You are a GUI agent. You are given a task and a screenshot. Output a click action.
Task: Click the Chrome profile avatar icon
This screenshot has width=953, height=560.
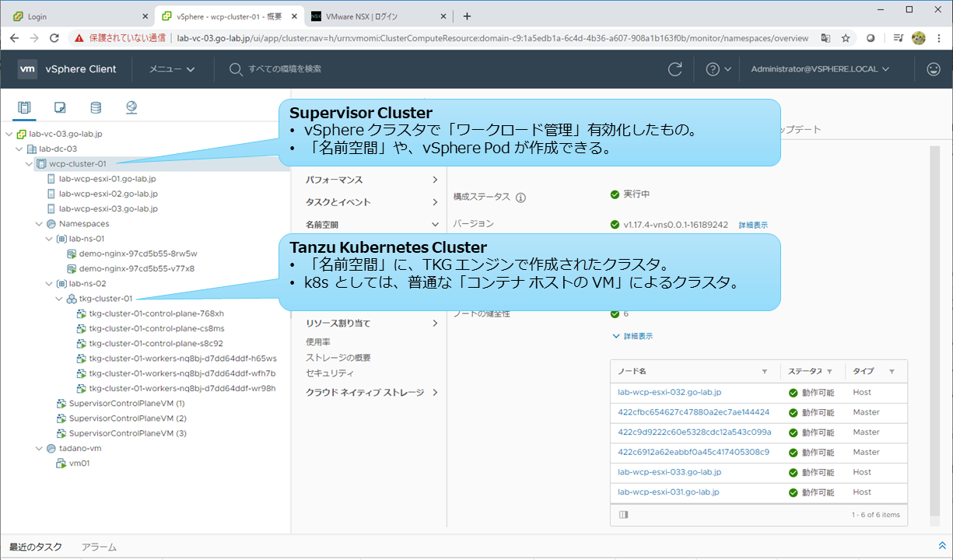(919, 37)
